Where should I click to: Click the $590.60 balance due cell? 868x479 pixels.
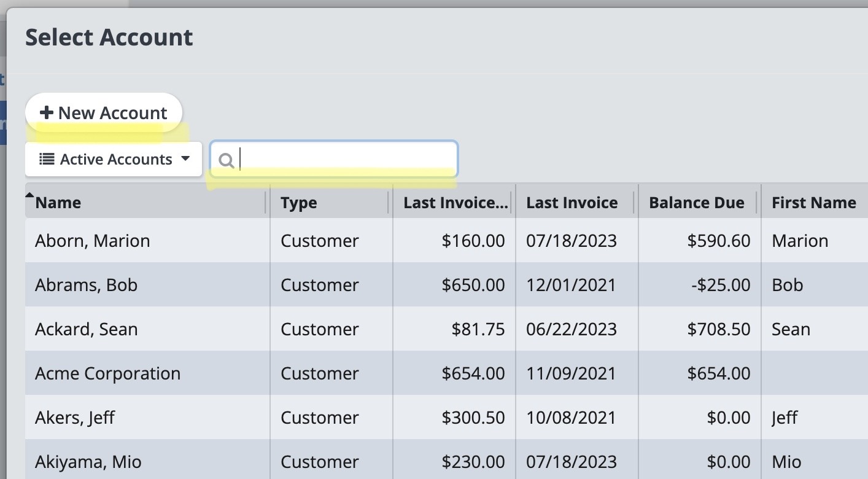(x=718, y=241)
